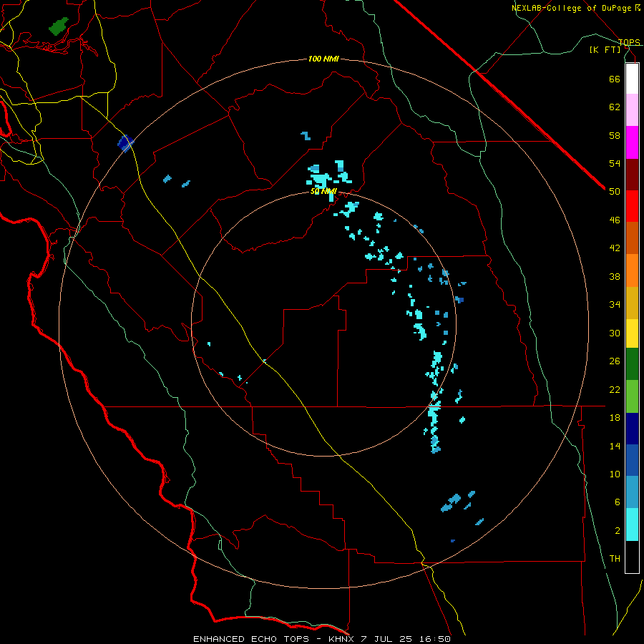Click the legend value 14
The image size is (644, 644).
point(615,446)
